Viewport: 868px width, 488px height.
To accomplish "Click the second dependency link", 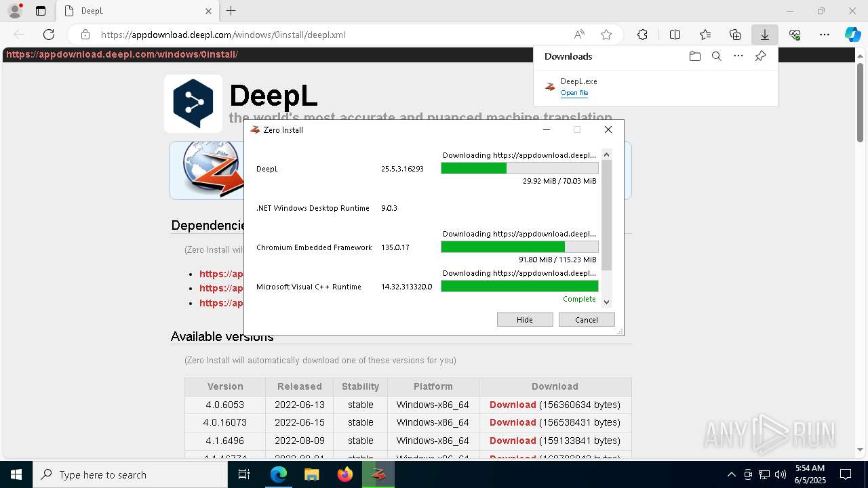I will [x=221, y=288].
